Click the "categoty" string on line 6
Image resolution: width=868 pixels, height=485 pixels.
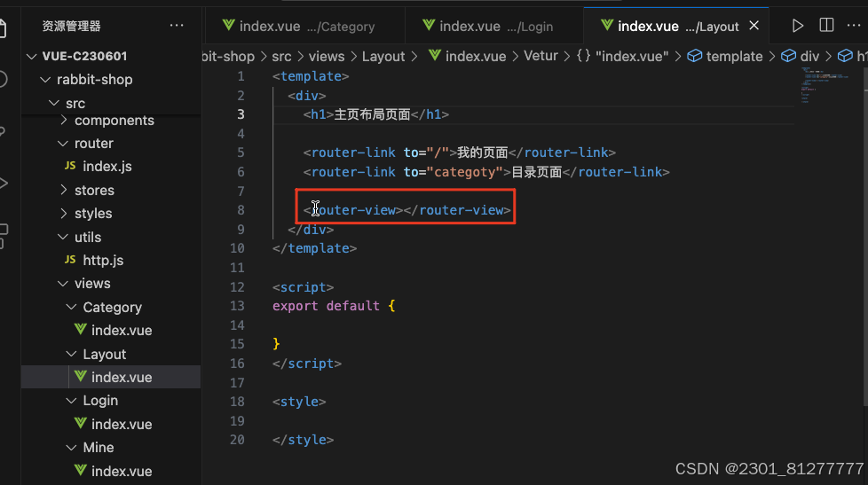click(x=464, y=173)
